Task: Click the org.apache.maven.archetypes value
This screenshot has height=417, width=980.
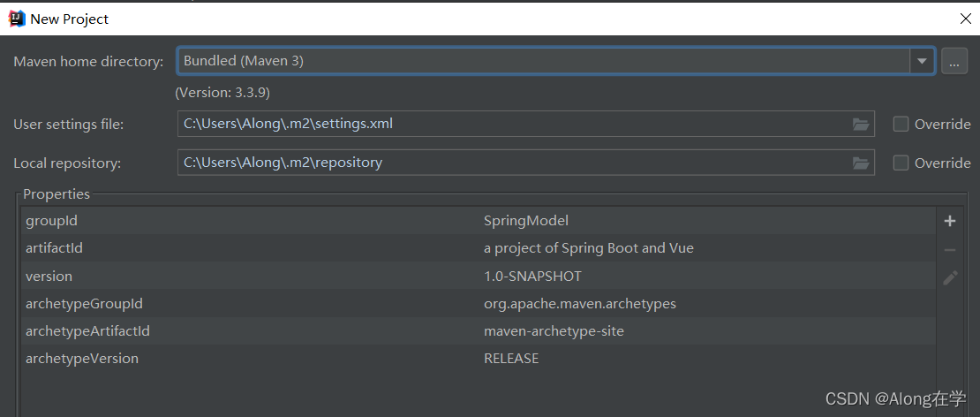Action: coord(580,304)
